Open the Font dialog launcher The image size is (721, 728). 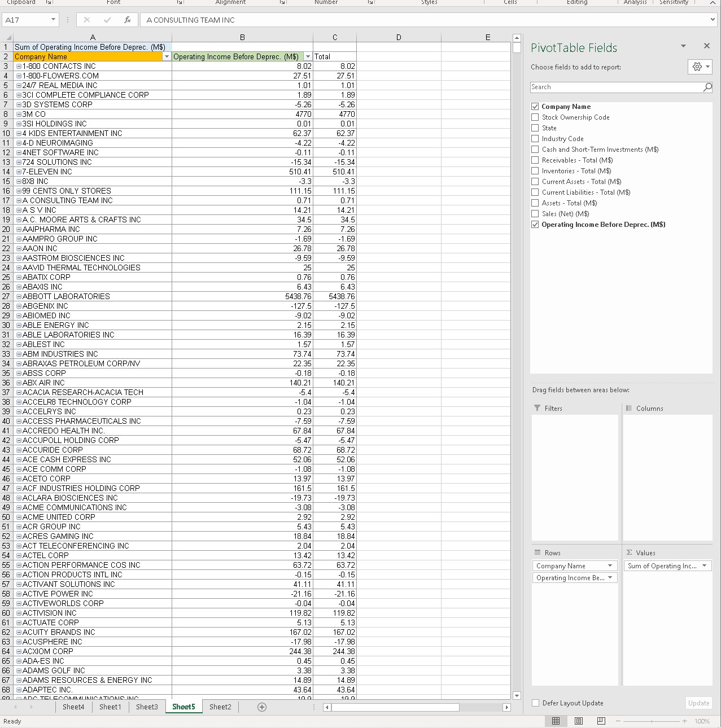180,2
